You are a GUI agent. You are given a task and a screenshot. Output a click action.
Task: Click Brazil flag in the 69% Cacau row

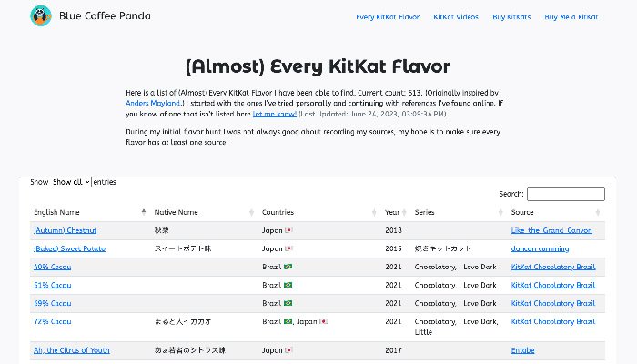[x=288, y=303]
